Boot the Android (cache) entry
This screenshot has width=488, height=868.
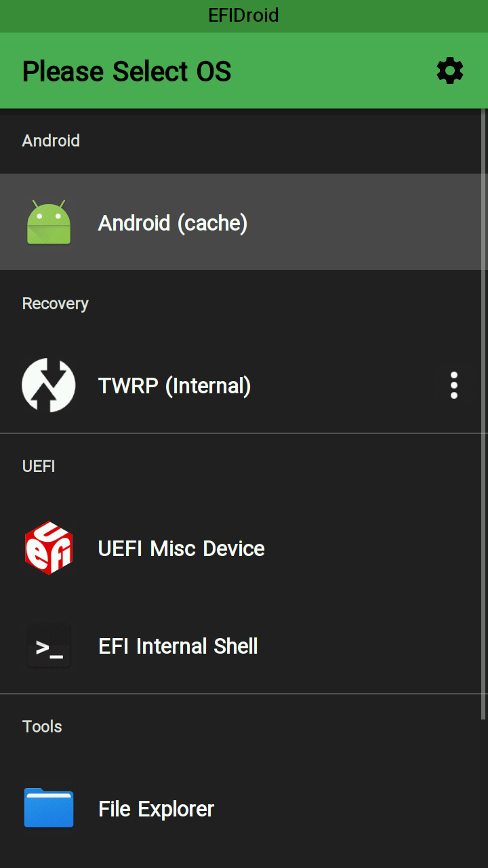click(173, 222)
